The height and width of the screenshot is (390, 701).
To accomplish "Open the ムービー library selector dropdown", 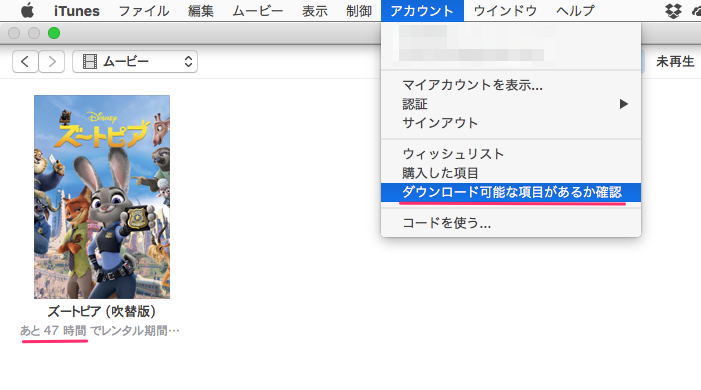I will [x=135, y=61].
